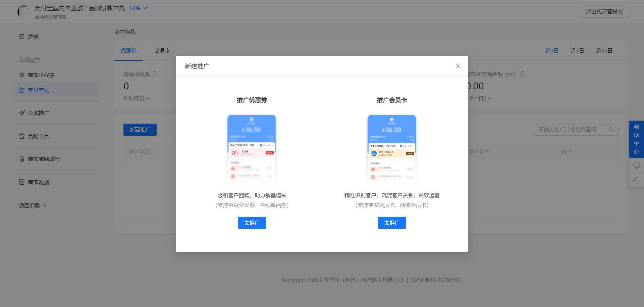Select the member card phone preview image
644x307 pixels.
pyautogui.click(x=392, y=150)
